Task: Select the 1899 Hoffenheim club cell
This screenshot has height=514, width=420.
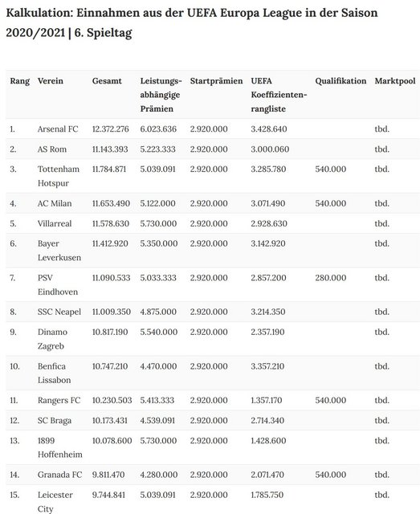Action: [59, 447]
